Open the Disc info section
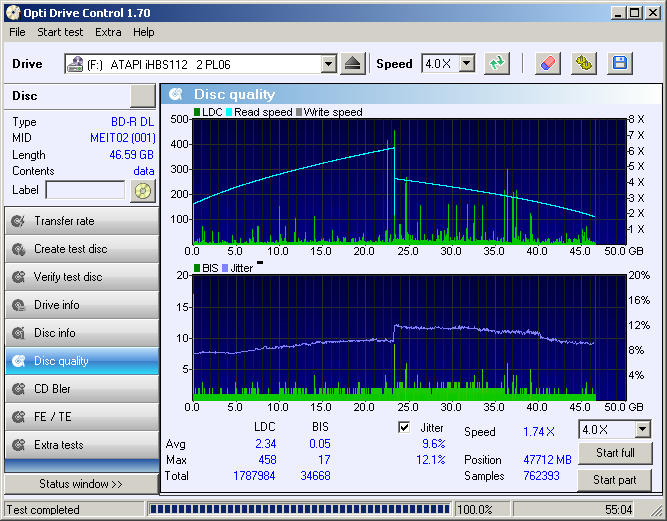Screen dimensions: 667x521 (82, 333)
